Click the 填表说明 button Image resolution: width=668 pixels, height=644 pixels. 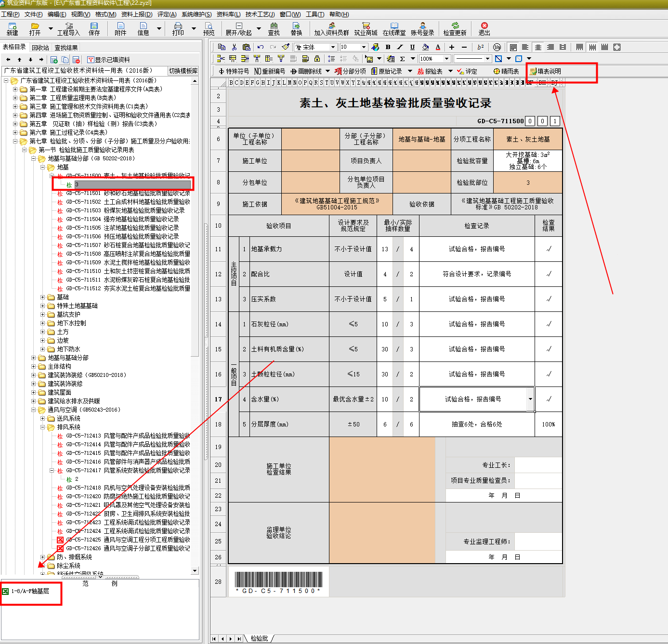coord(546,71)
